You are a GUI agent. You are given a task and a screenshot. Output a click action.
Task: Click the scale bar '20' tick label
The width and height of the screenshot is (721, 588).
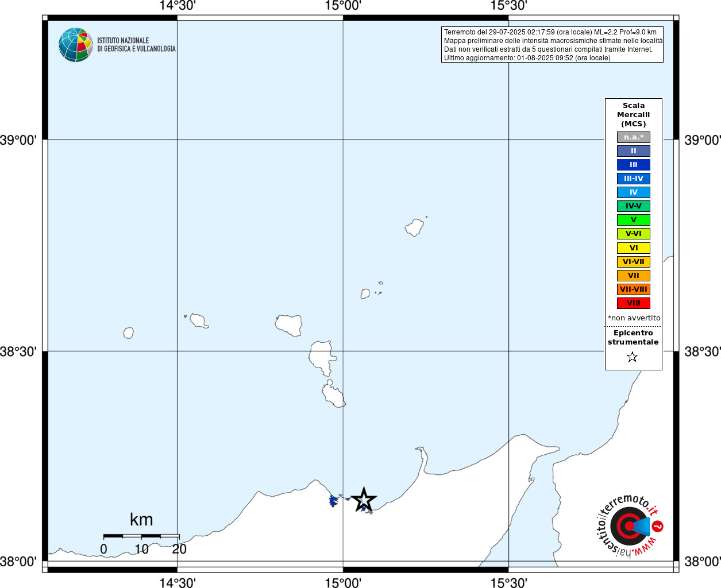coord(179,549)
